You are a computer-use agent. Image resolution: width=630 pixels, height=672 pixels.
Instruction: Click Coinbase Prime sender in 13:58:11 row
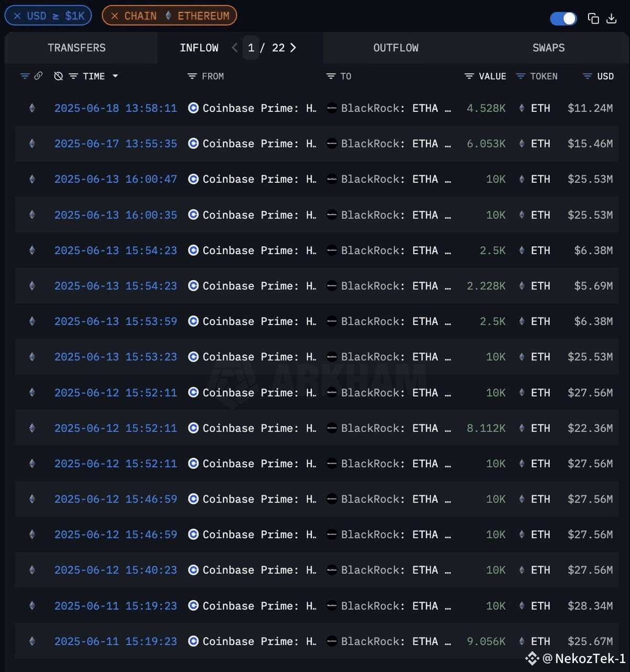pyautogui.click(x=253, y=108)
